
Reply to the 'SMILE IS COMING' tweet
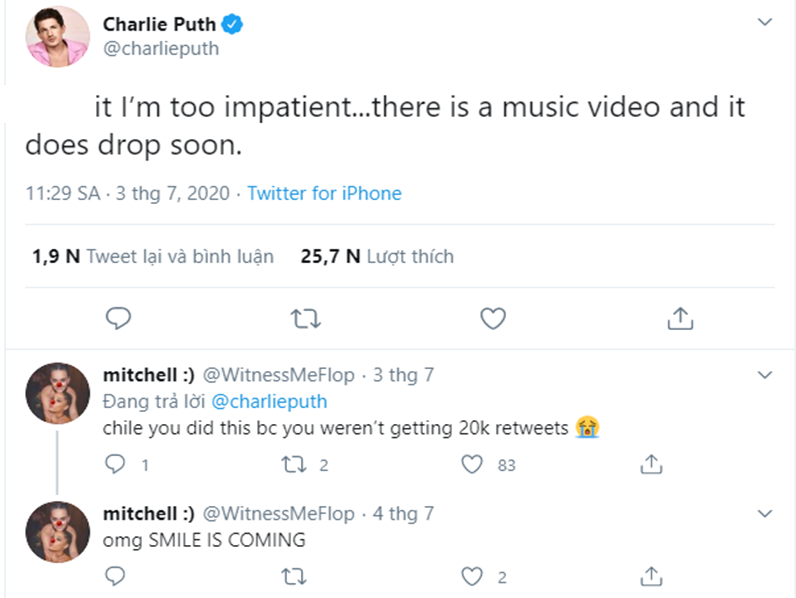pos(116,576)
